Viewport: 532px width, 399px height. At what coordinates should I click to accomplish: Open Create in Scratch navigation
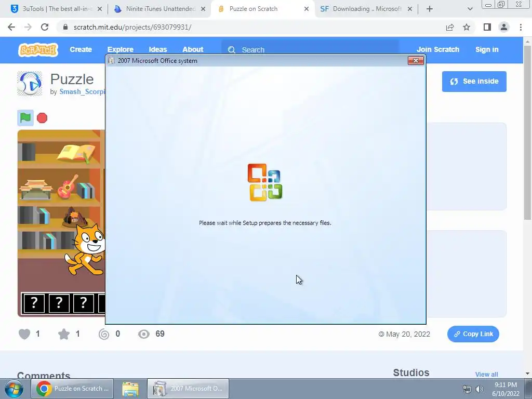(x=81, y=49)
